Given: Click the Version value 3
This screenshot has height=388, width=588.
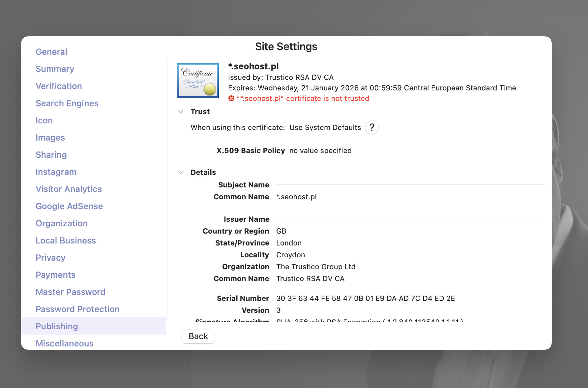Looking at the screenshot, I should (x=279, y=310).
